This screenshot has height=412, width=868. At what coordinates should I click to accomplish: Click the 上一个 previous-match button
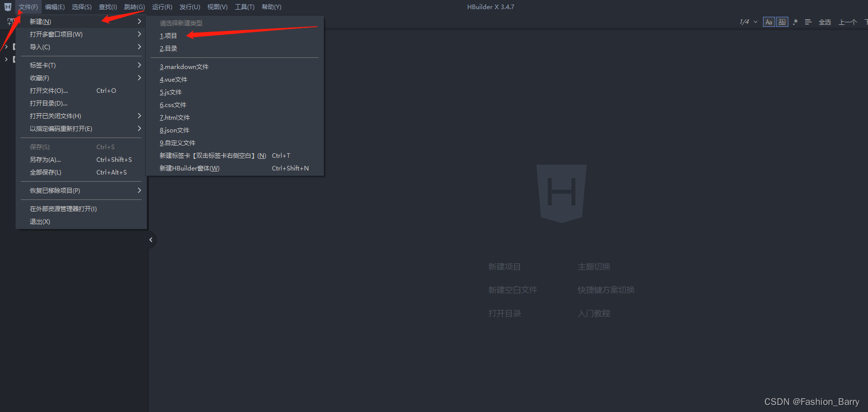pos(848,22)
